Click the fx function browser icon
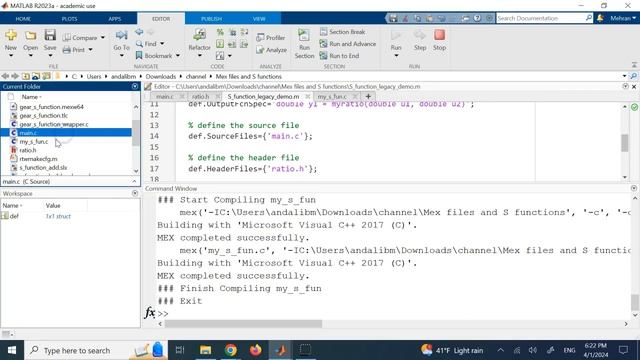The height and width of the screenshot is (360, 640). [x=150, y=313]
